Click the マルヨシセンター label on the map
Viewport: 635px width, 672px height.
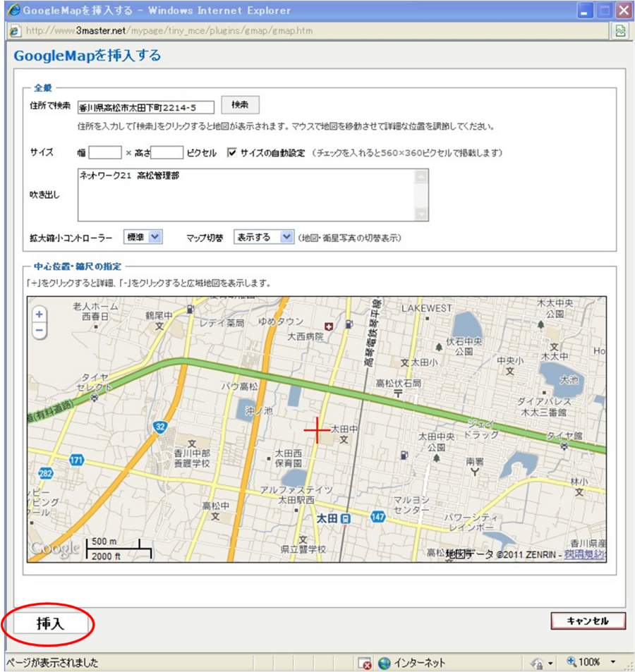coord(411,505)
